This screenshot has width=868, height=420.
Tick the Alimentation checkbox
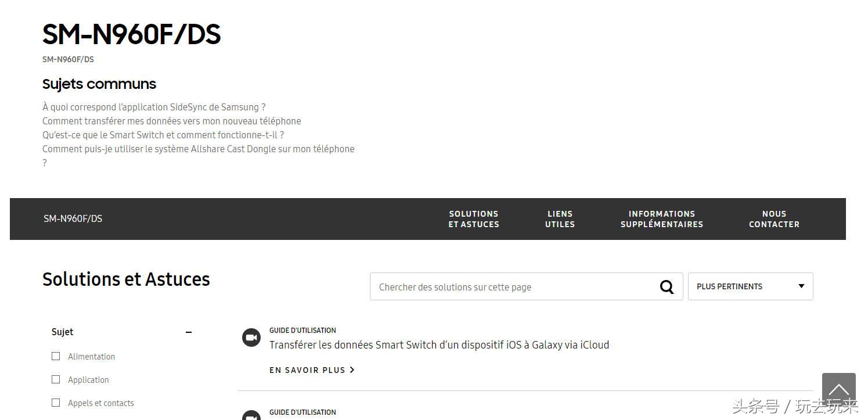tap(56, 356)
